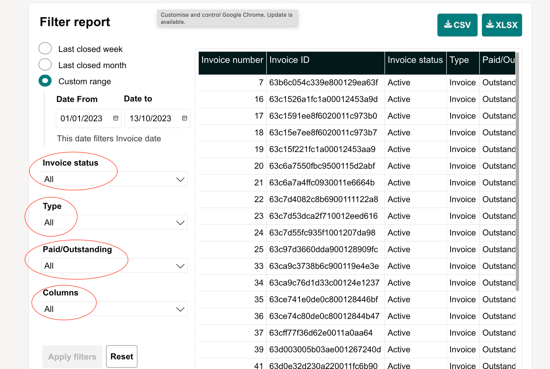Download the report as XLSX
The height and width of the screenshot is (369, 550).
click(502, 25)
